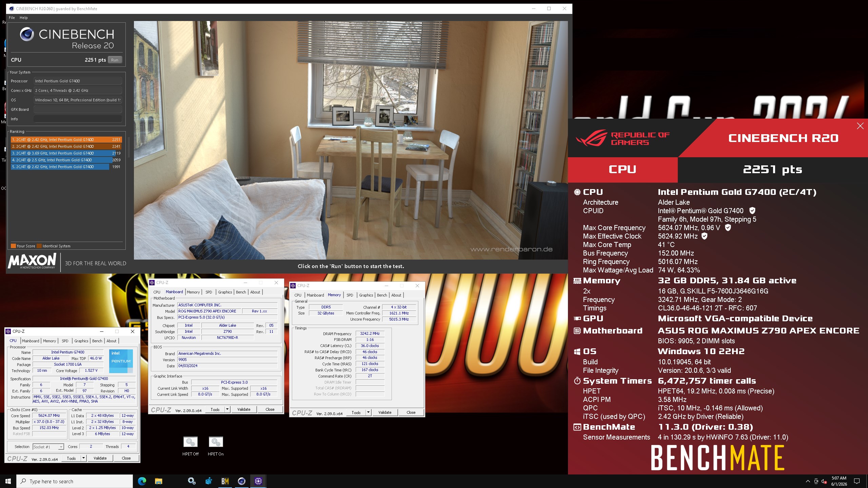Open the BenchMate BM taskbar icon

[x=225, y=481]
